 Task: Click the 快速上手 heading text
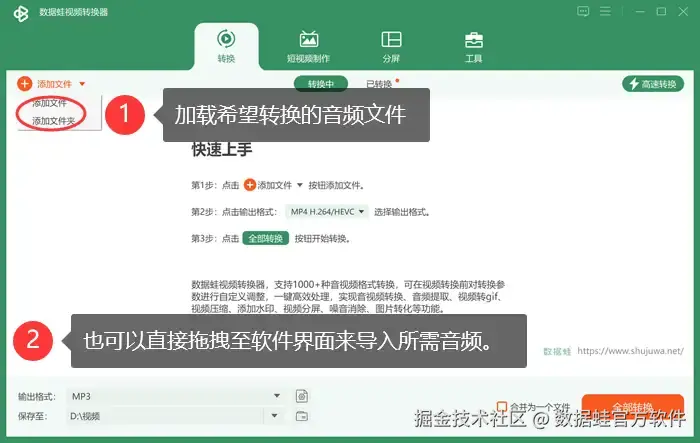click(x=222, y=149)
